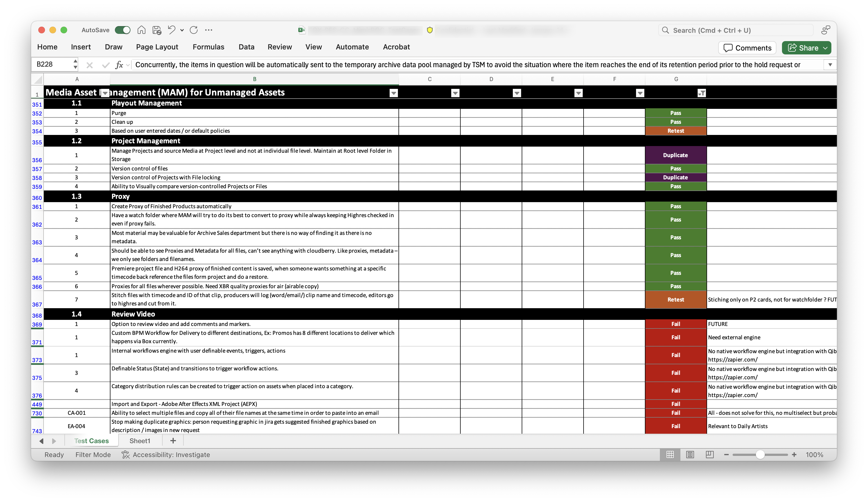Click the collaboration people icon at top right
Viewport: 868px width, 502px height.
[825, 30]
